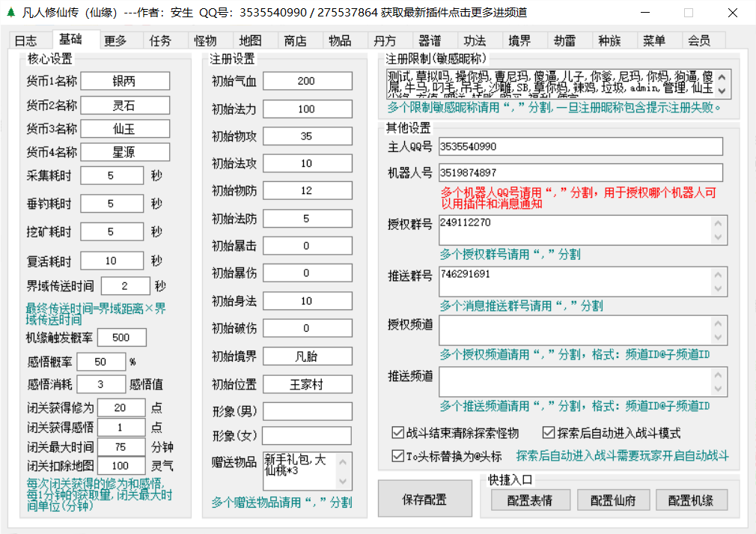756x534 pixels.
Task: Open the 更多 tab
Action: [x=116, y=41]
